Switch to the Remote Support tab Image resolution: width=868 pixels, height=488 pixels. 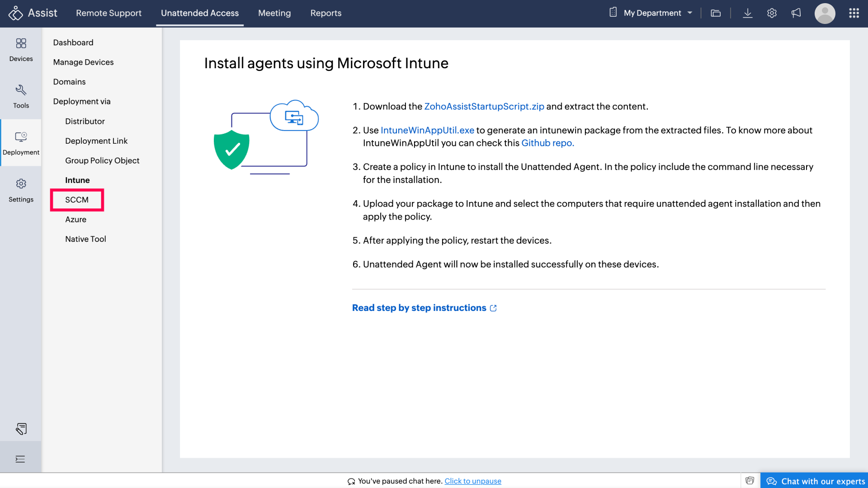(108, 13)
